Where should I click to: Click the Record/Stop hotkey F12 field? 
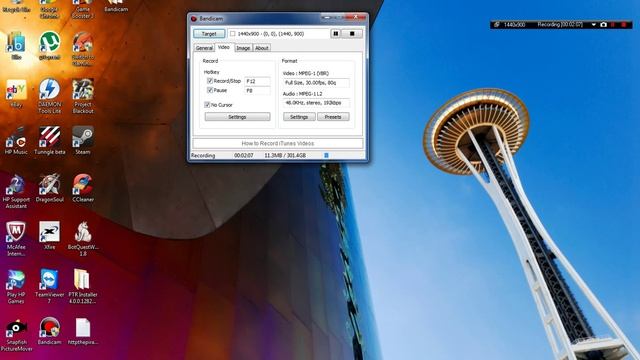[x=257, y=81]
